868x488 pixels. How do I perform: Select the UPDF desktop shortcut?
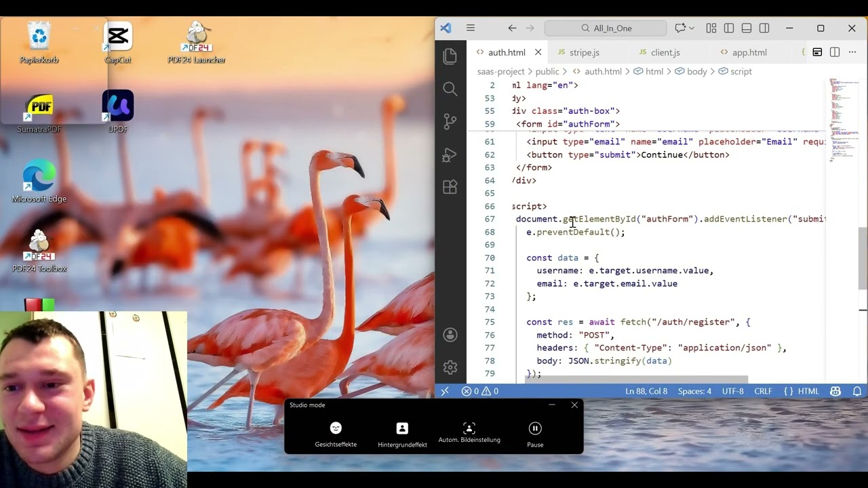tap(118, 113)
